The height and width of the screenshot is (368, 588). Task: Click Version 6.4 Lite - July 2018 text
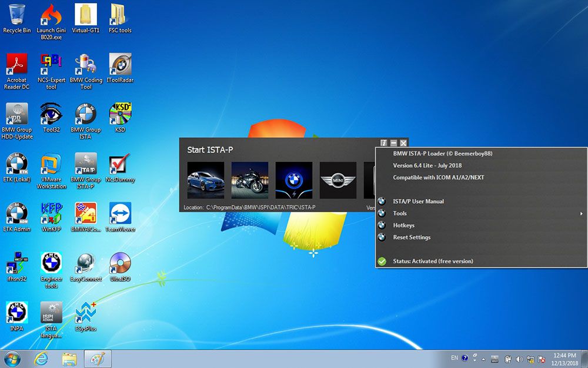click(427, 165)
